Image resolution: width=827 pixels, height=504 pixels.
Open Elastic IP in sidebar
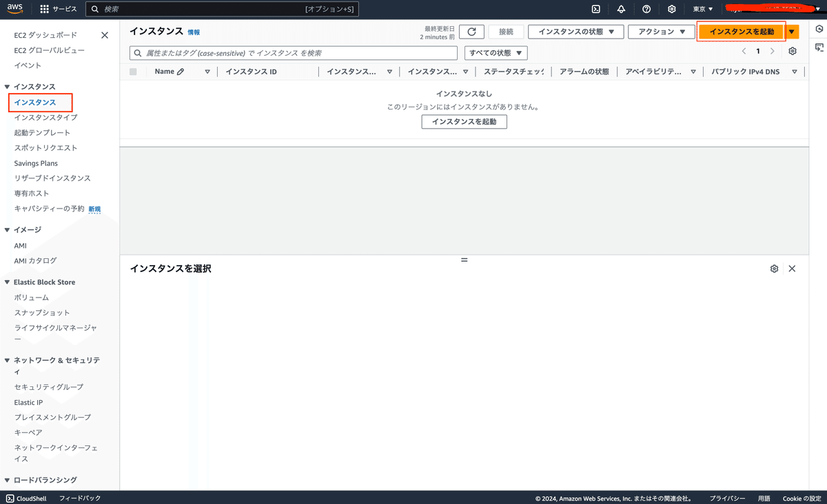(x=28, y=402)
